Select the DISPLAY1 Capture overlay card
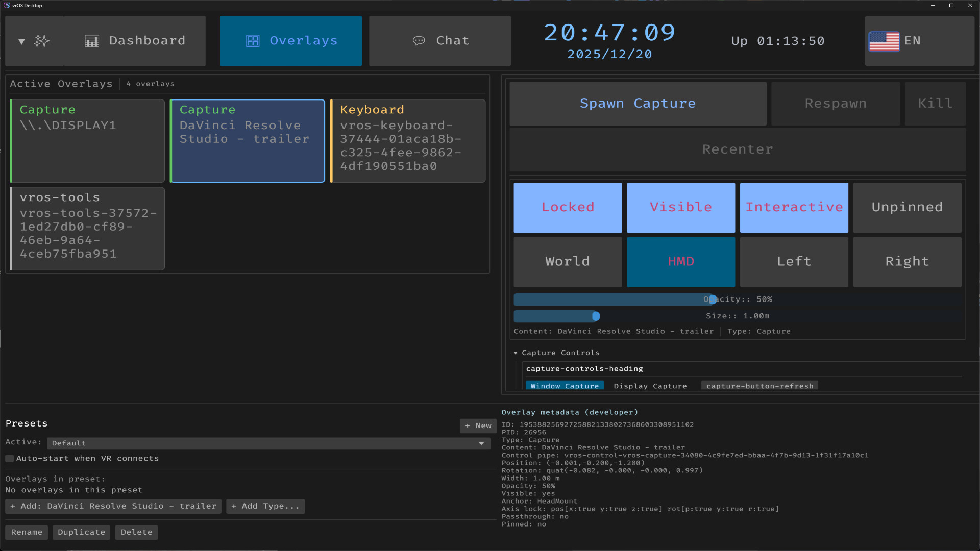This screenshot has height=551, width=980. click(x=87, y=141)
